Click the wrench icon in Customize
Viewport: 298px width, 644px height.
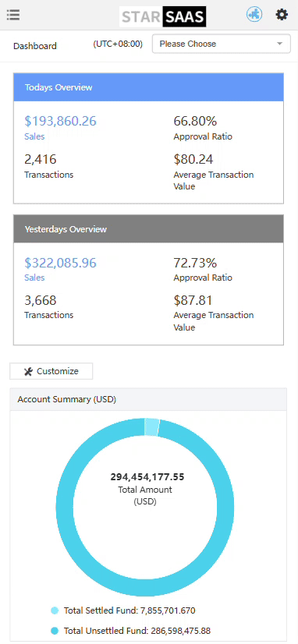point(28,371)
